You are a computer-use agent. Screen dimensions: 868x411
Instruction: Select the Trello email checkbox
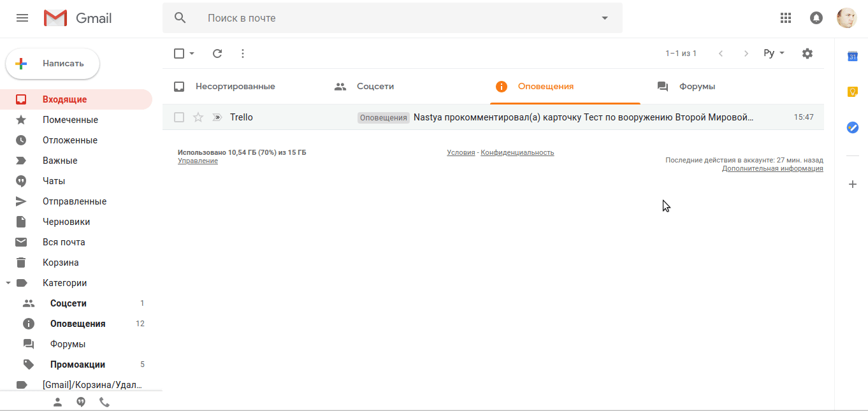click(x=179, y=117)
